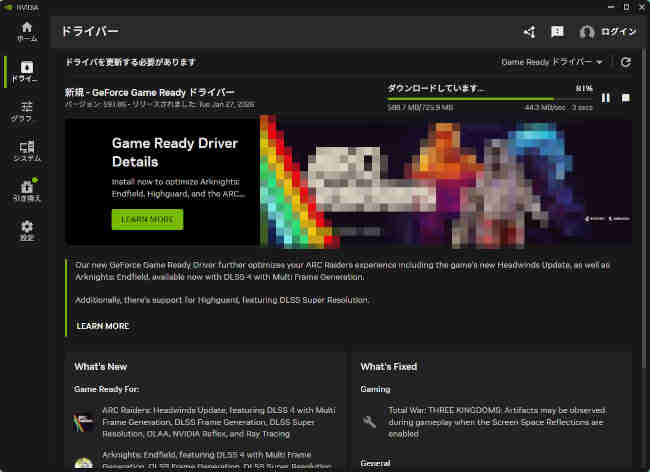Click the 新規 GeForce Game Ready driver title

click(x=150, y=92)
